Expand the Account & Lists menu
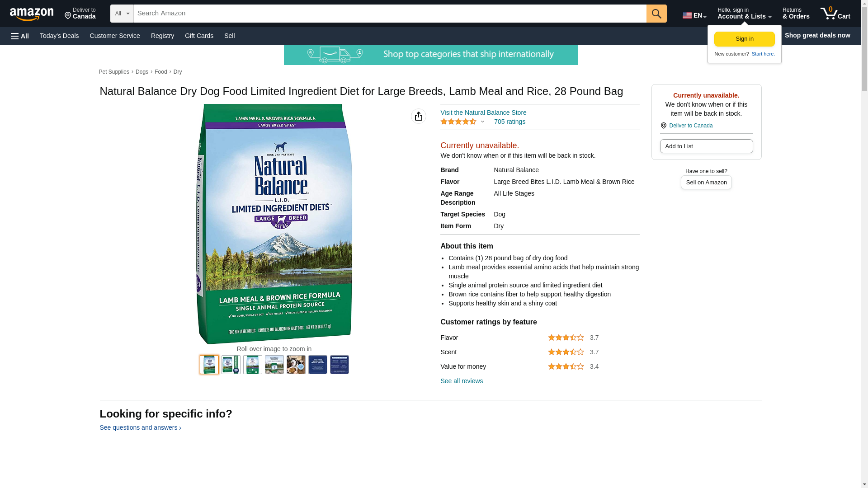 pyautogui.click(x=744, y=14)
